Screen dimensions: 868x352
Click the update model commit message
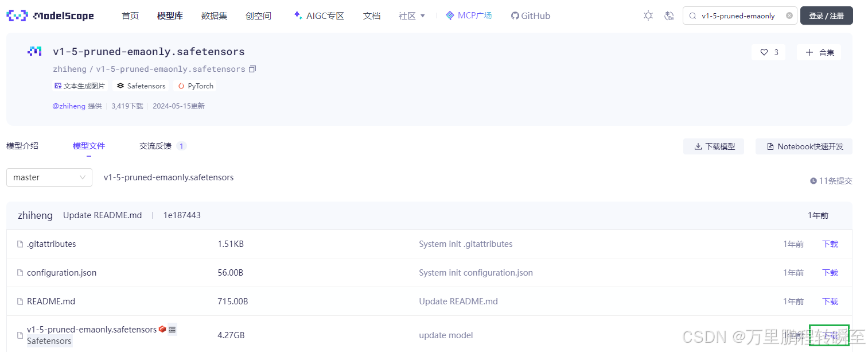(x=446, y=335)
